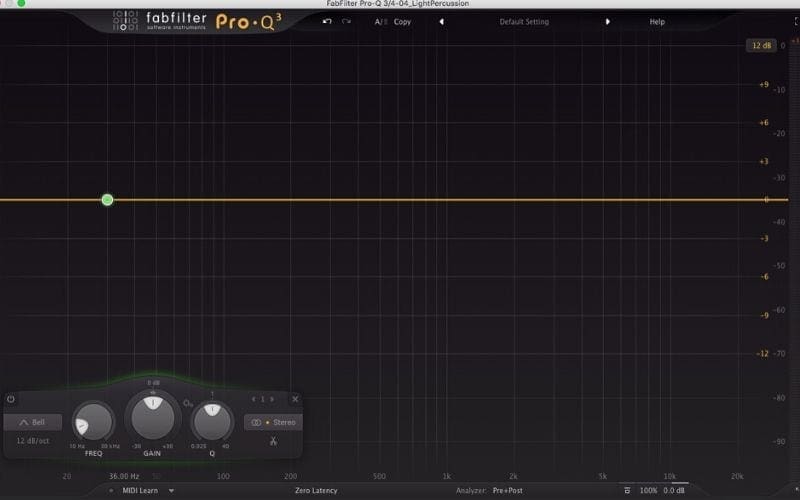Open the MIDI Learn dropdown arrow
This screenshot has height=500, width=800.
[171, 490]
